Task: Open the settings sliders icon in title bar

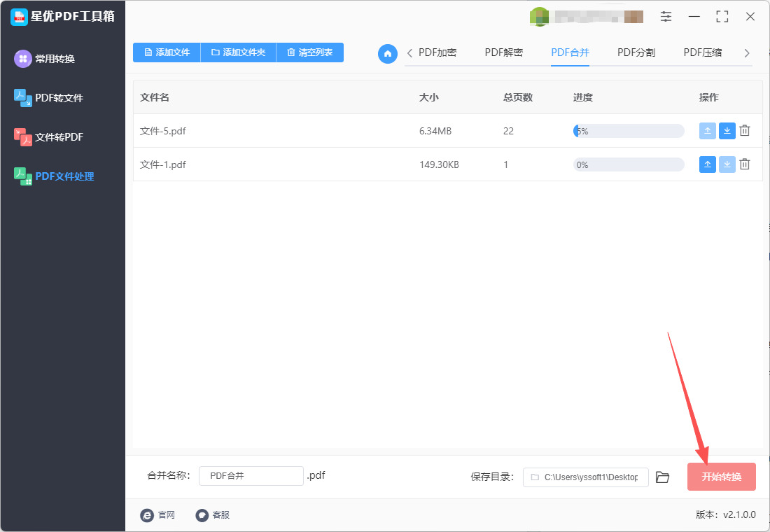Action: 666,16
